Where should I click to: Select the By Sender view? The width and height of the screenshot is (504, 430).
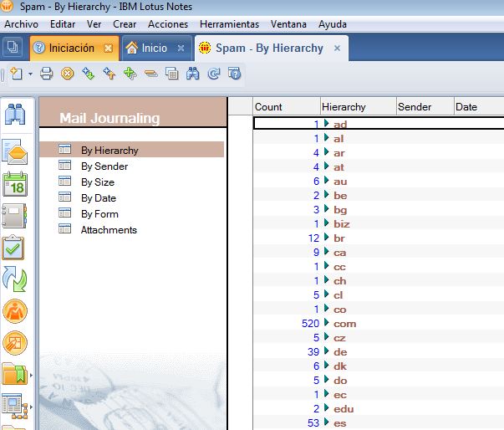click(x=104, y=166)
